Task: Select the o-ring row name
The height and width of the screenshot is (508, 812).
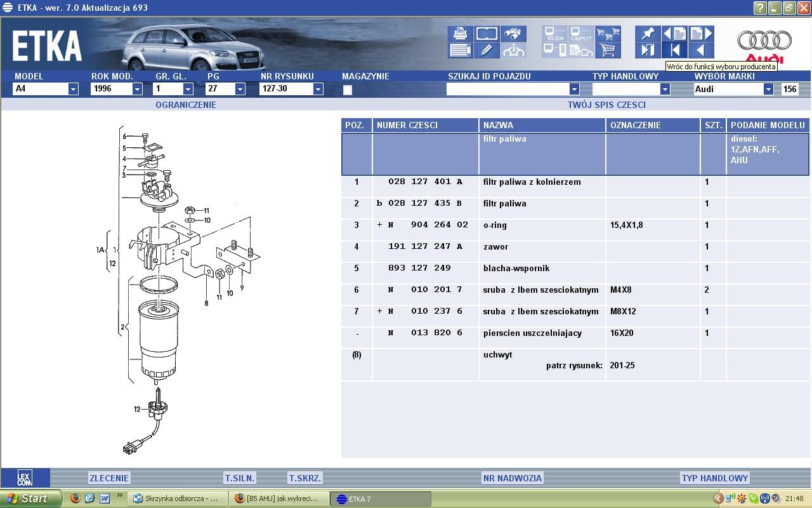Action: pos(495,225)
